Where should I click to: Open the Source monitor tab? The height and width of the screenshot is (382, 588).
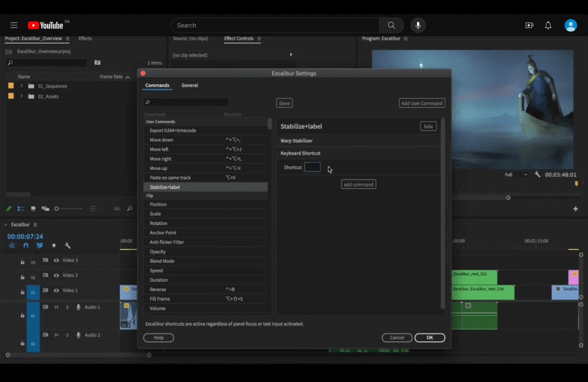190,38
